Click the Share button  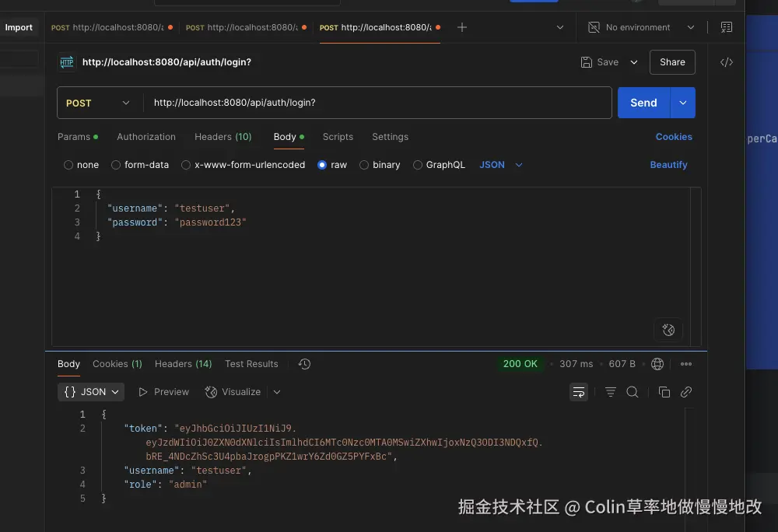point(672,62)
